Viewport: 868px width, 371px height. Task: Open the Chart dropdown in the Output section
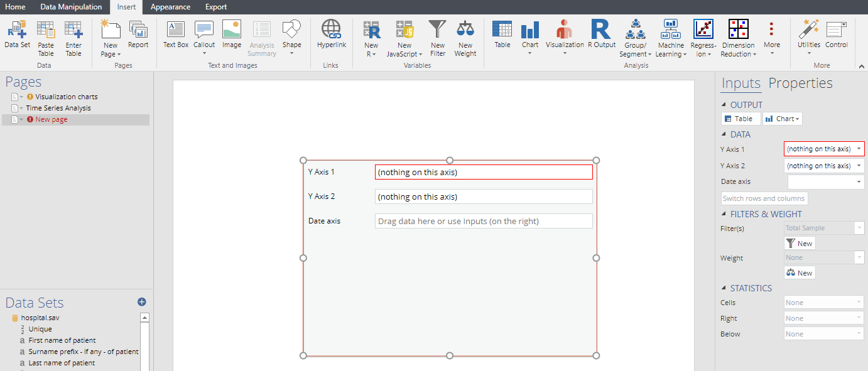coord(782,118)
